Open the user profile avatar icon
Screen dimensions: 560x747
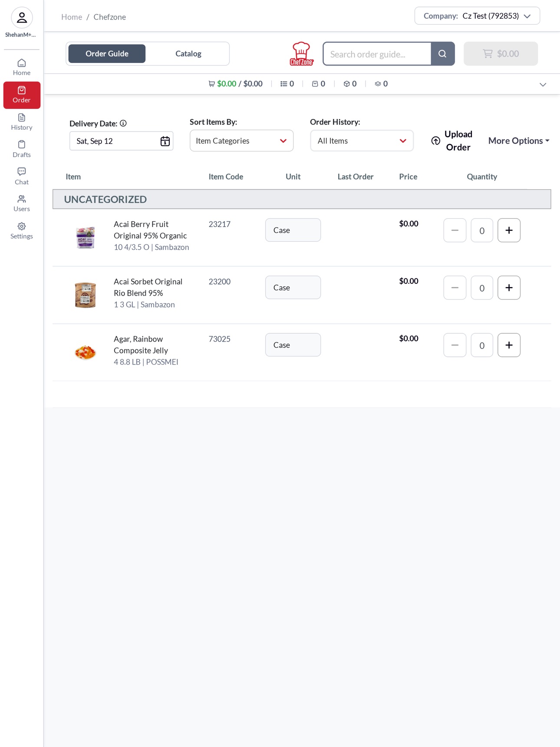coord(22,18)
